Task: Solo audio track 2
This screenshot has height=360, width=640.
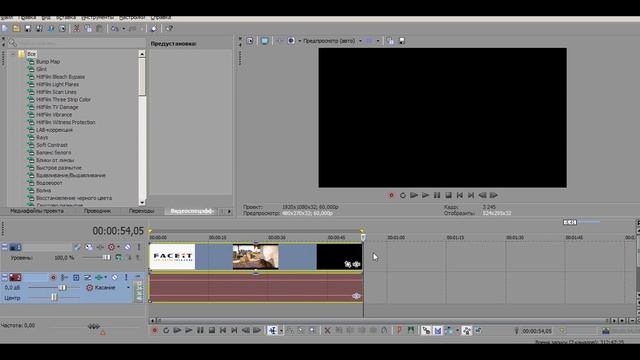Action: click(126, 278)
